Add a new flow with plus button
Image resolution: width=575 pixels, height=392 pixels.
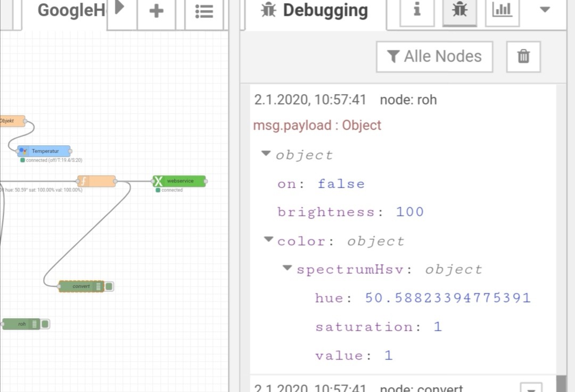pyautogui.click(x=156, y=11)
